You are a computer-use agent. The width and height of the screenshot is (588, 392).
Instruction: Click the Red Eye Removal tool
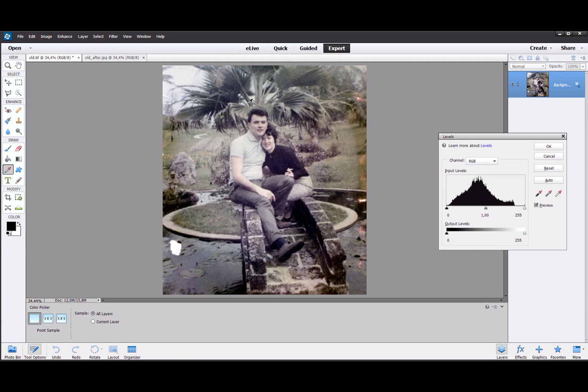point(8,111)
